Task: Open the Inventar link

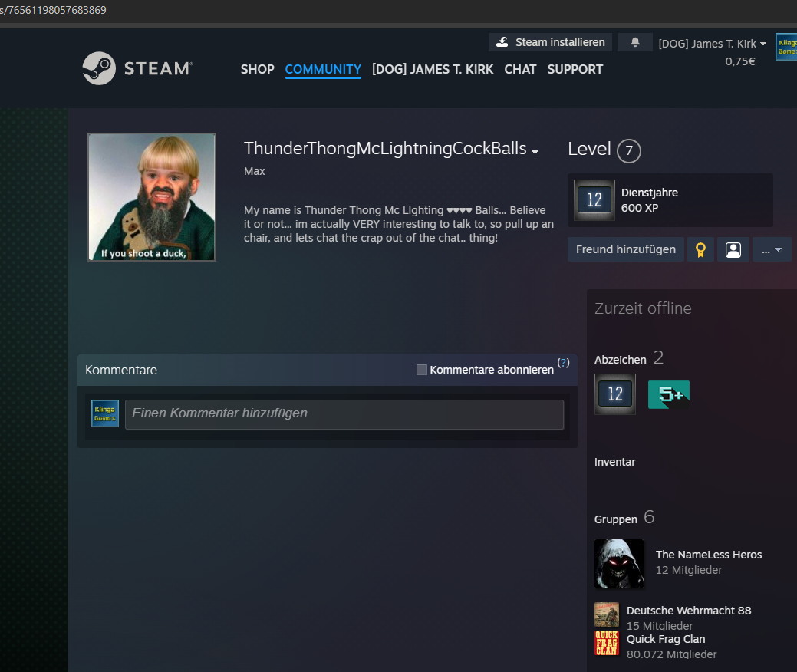Action: pyautogui.click(x=614, y=462)
